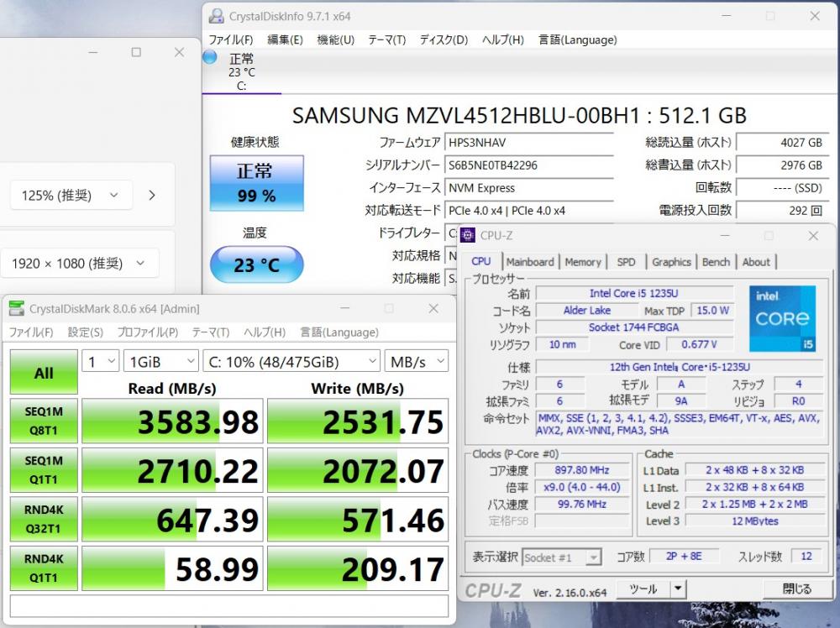
Task: Click the interface field NVM Express
Action: tap(528, 188)
